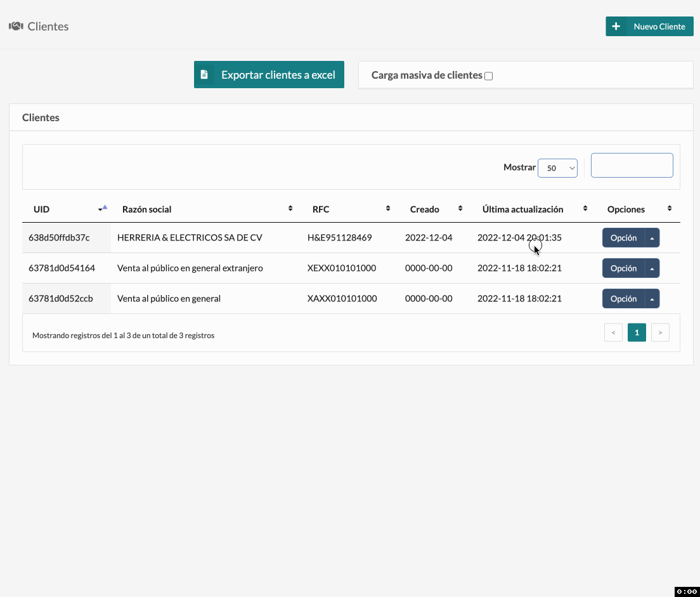Click the sort icon on Última actualización column

pos(585,207)
